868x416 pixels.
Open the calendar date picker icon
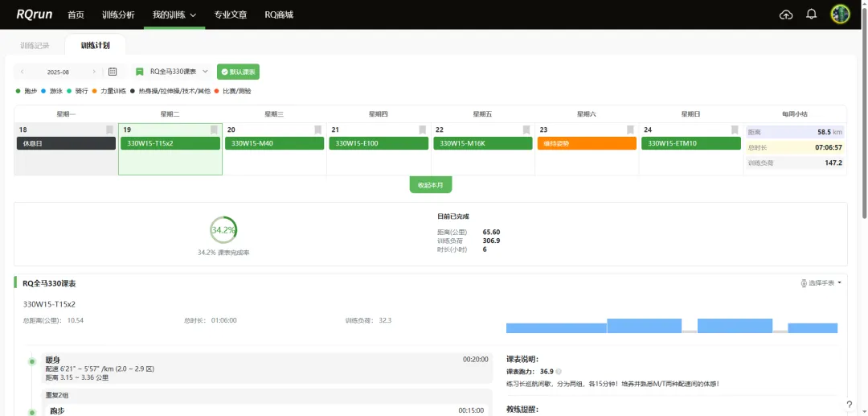coord(113,72)
